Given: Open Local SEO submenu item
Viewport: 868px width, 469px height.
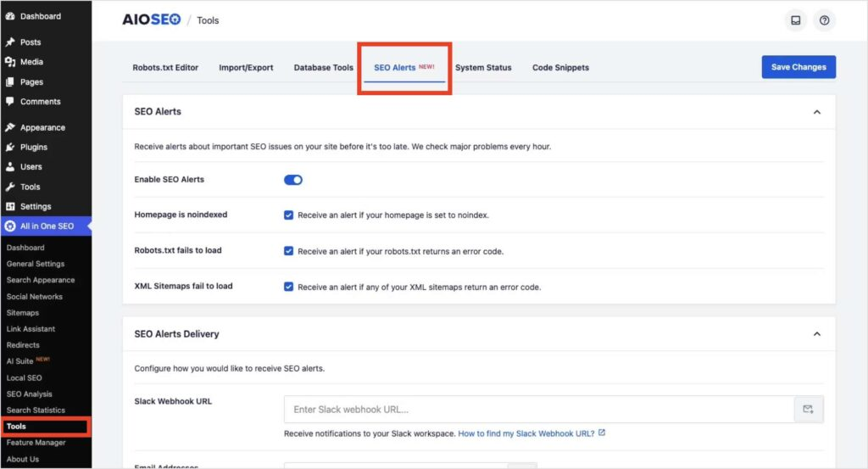Looking at the screenshot, I should 25,377.
